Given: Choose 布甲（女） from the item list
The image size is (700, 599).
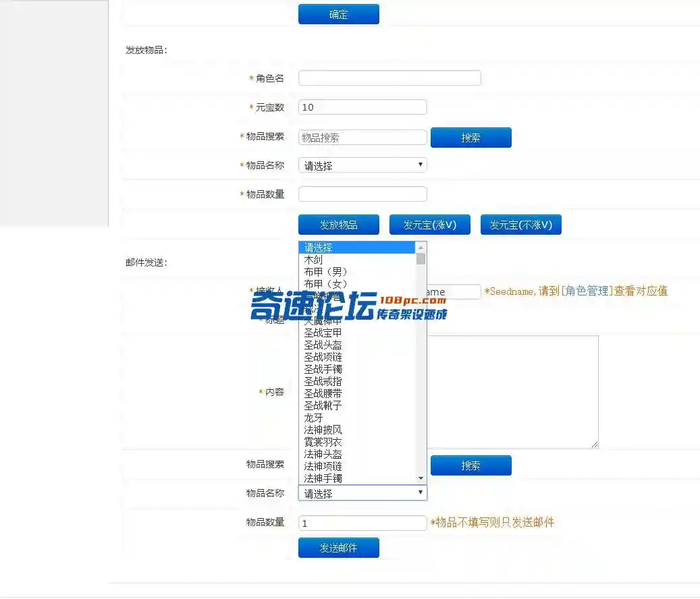Looking at the screenshot, I should (x=357, y=284).
